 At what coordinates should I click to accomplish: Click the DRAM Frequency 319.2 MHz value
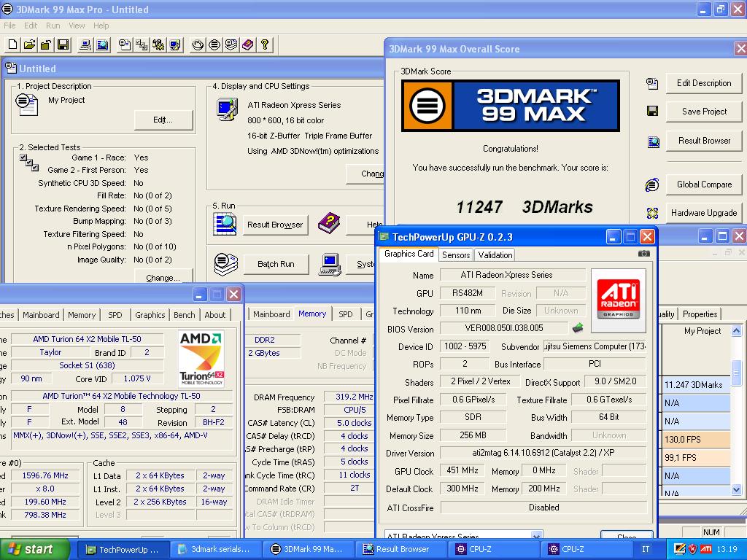click(x=354, y=397)
